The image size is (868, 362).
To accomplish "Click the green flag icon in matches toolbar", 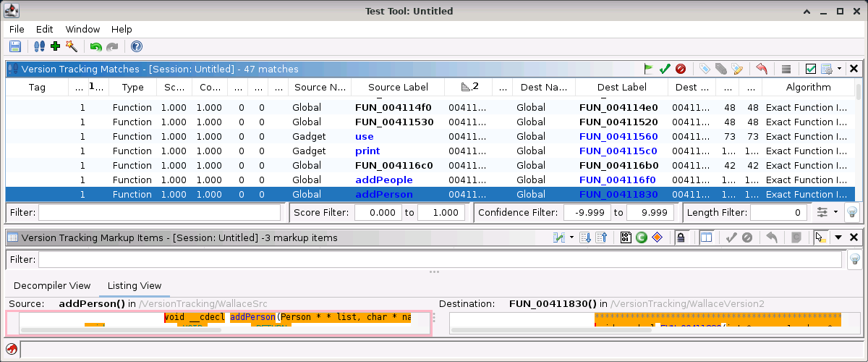I will 649,69.
